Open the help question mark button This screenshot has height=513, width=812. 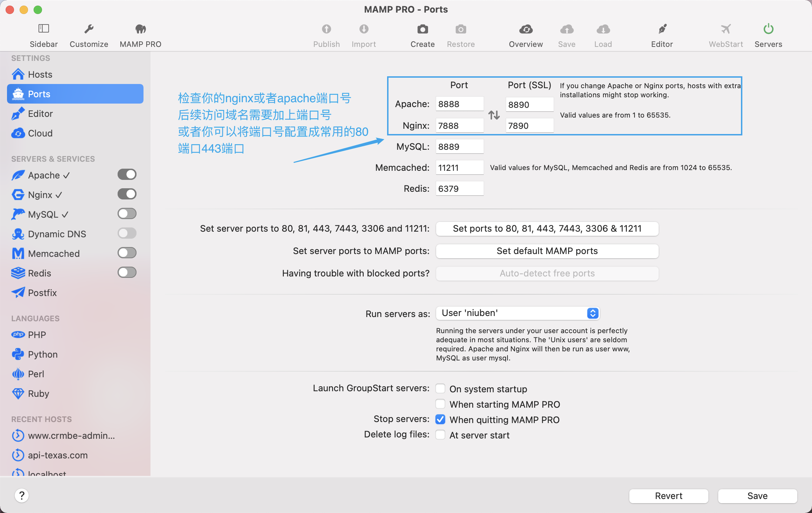pyautogui.click(x=22, y=496)
